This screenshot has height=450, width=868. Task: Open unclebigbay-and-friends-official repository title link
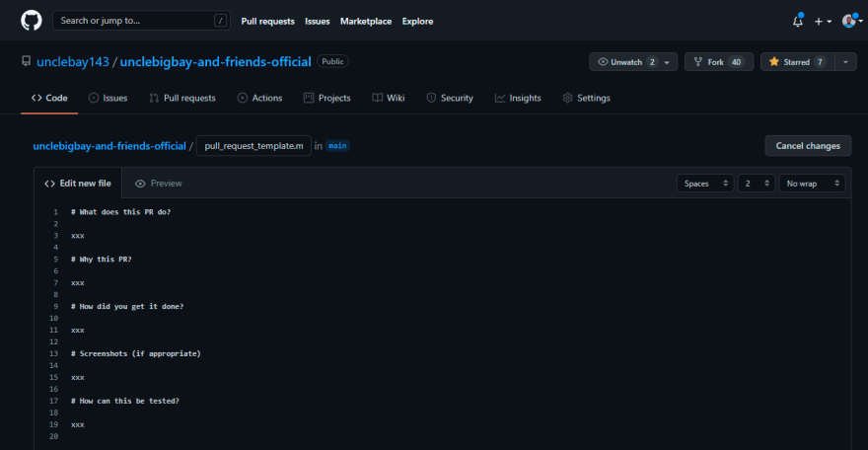[x=215, y=62]
